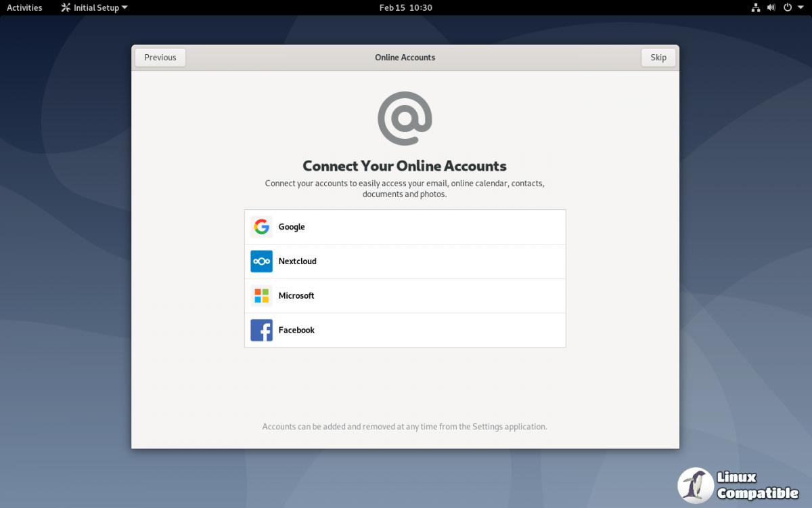
Task: Expand the system menu dropdown arrow
Action: (800, 7)
